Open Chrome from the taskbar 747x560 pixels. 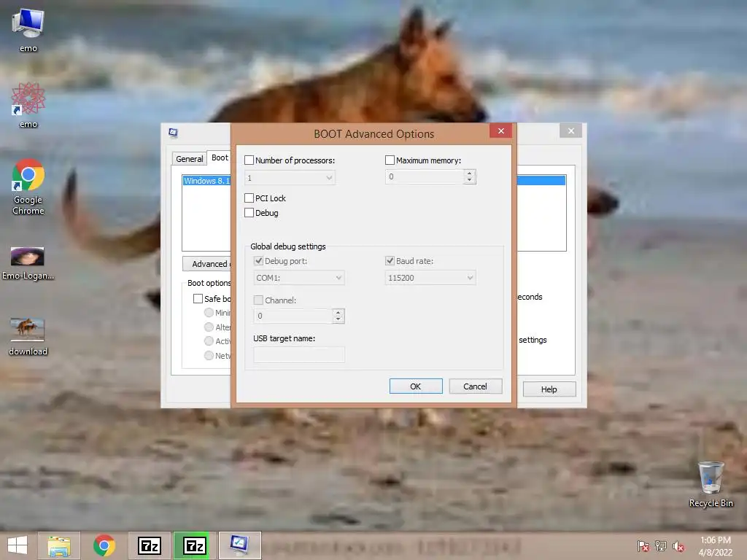coord(104,545)
